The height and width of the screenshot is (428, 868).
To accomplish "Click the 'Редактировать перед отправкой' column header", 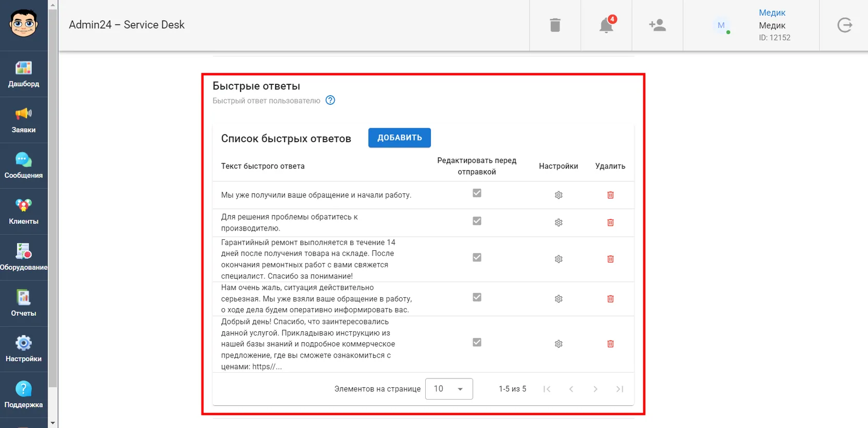I will 477,166.
